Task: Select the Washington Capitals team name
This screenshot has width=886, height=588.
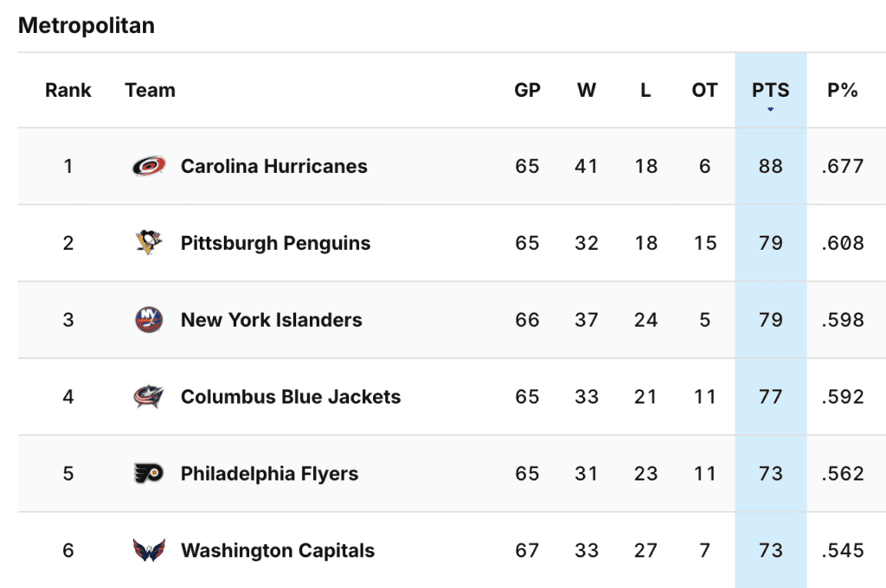Action: (x=278, y=551)
